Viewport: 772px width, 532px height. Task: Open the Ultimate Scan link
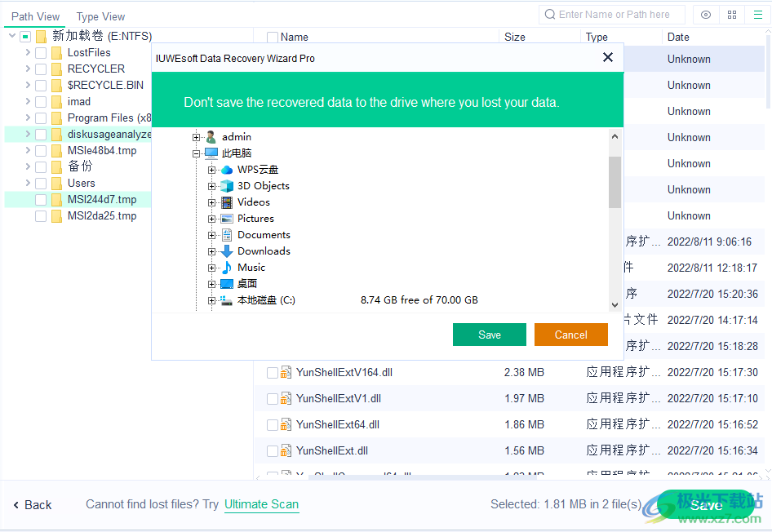[x=261, y=504]
